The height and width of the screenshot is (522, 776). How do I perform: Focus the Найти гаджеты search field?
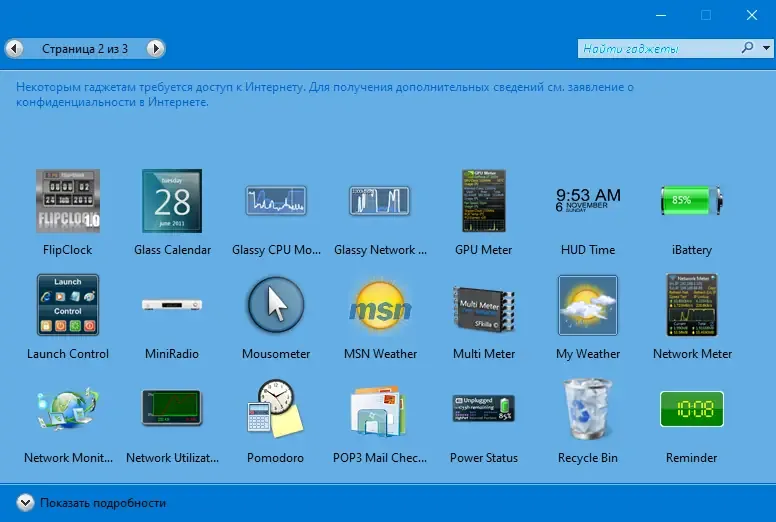pyautogui.click(x=659, y=48)
